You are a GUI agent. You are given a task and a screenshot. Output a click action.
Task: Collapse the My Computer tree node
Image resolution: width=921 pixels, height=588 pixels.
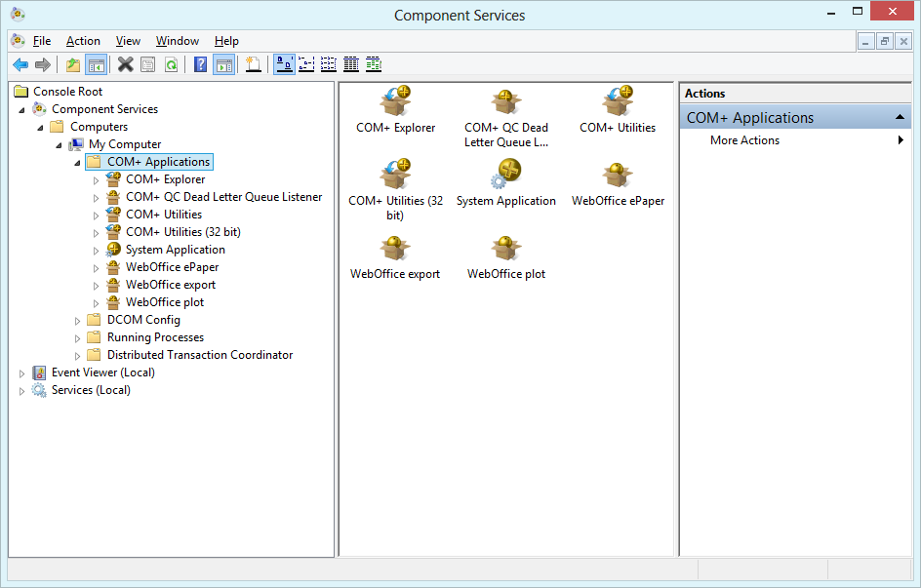coord(59,143)
